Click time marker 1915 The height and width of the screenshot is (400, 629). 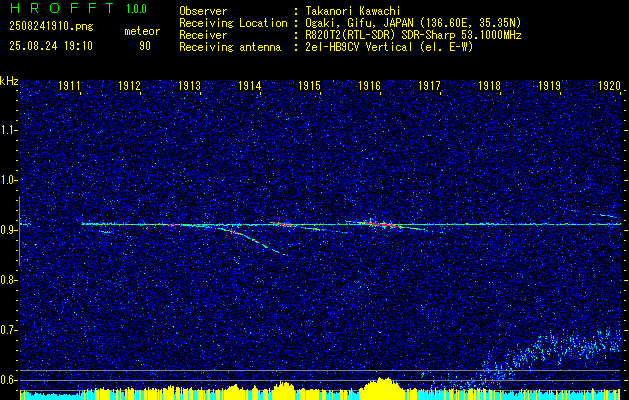click(x=309, y=85)
